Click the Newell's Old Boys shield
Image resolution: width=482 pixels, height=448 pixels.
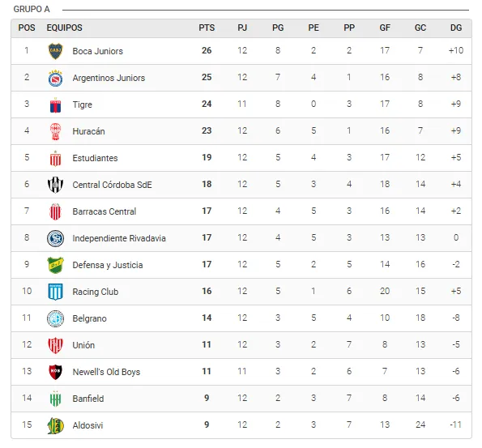[56, 372]
